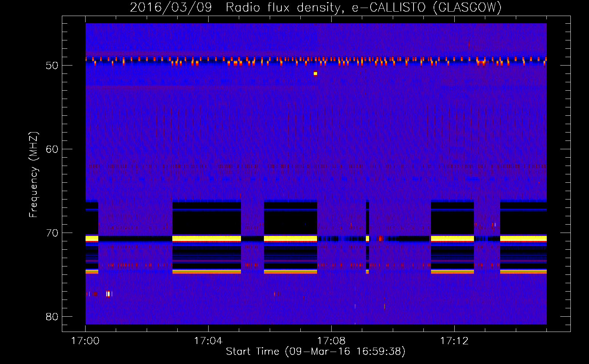Click the isolated yellow spot near 51 MHz

point(315,74)
